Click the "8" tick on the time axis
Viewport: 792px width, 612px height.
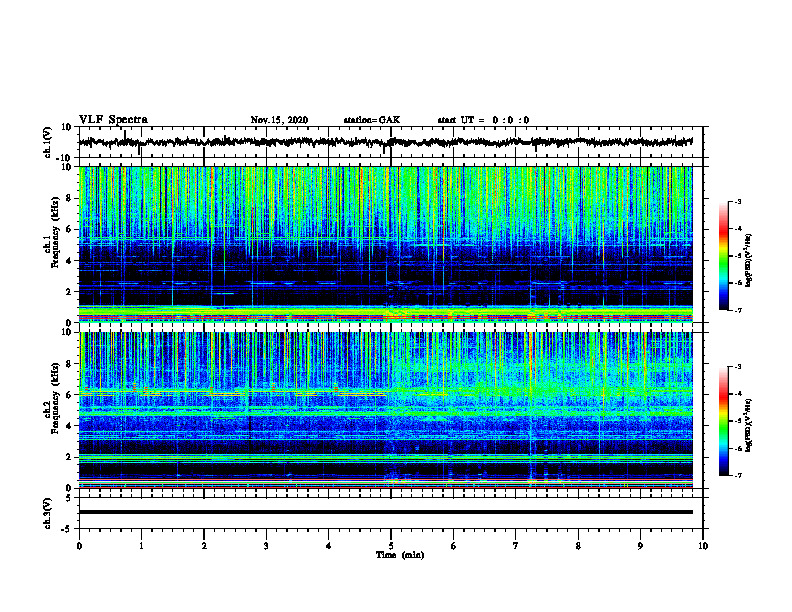pos(578,546)
